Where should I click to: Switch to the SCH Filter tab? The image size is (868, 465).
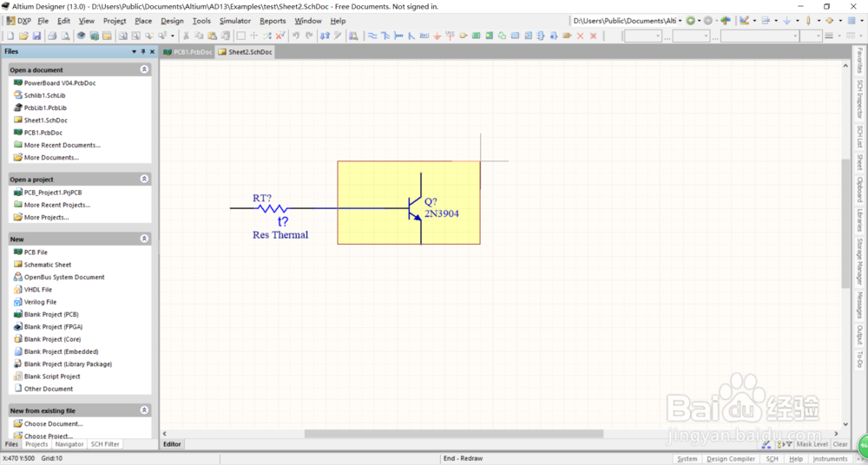[x=105, y=444]
